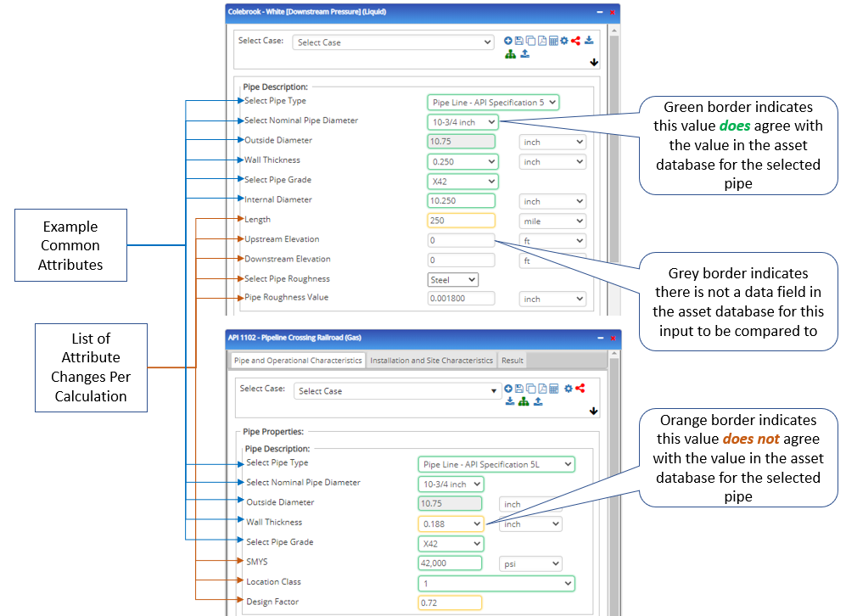Viewport: 846px width, 616px height.
Task: Open the Select Pipe Type dropdown
Action: point(493,102)
